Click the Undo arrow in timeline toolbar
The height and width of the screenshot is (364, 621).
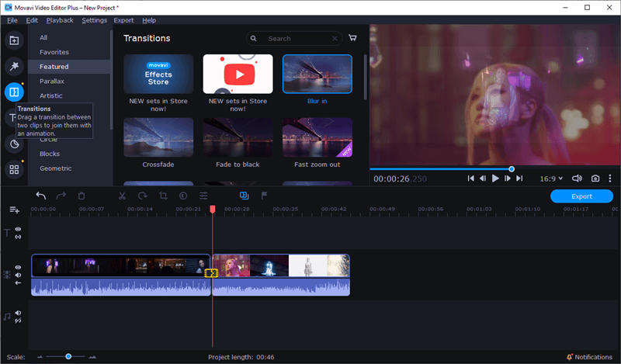coord(41,196)
